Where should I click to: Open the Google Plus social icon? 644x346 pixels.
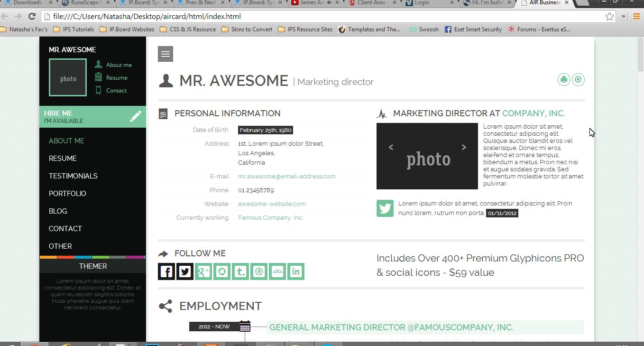(203, 271)
